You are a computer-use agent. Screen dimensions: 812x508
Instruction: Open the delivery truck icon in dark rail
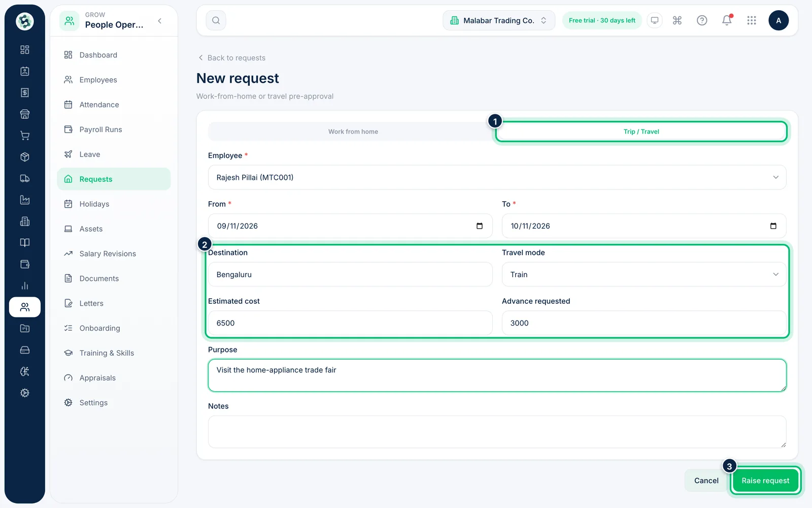click(x=24, y=178)
